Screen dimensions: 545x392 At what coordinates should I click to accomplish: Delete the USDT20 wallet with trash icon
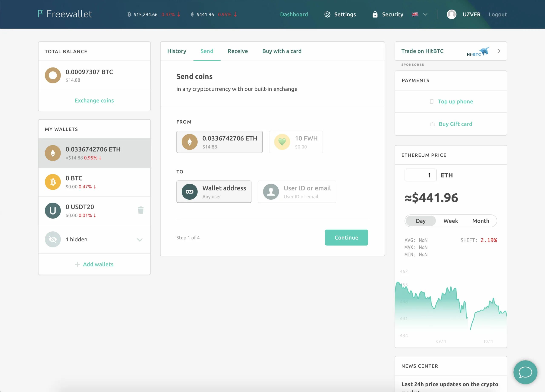click(x=141, y=210)
